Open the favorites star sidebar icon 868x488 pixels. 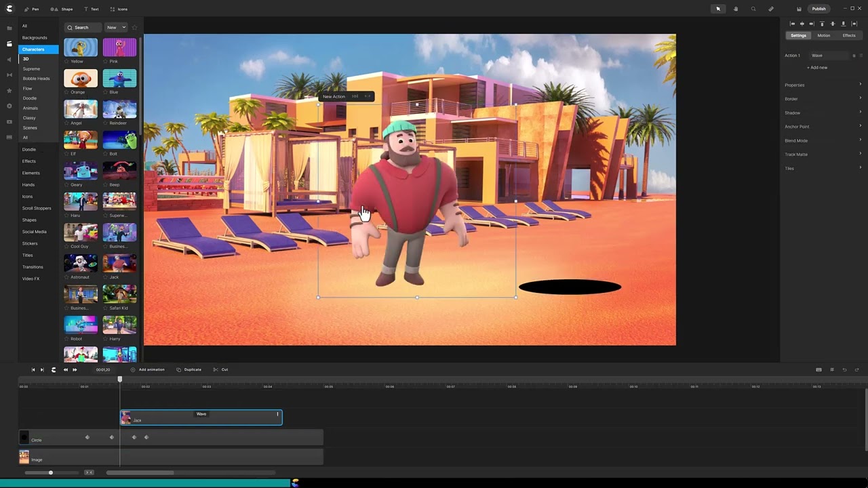pyautogui.click(x=9, y=90)
